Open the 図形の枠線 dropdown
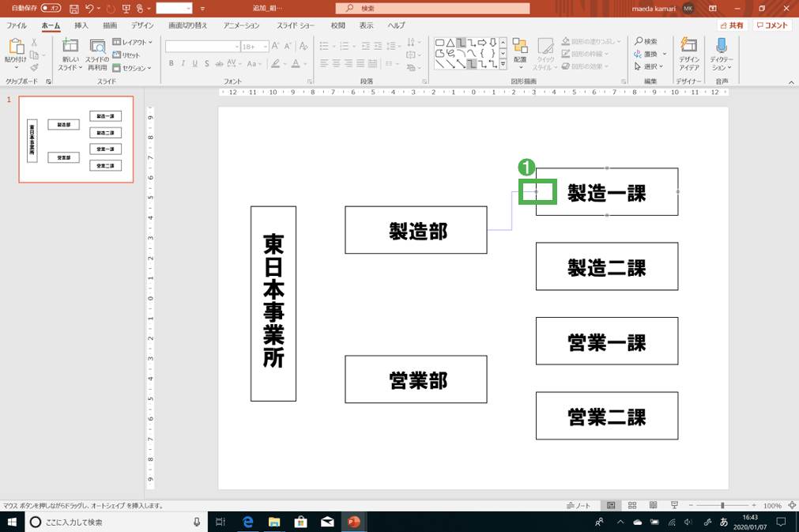Image resolution: width=799 pixels, height=532 pixels. [x=585, y=54]
